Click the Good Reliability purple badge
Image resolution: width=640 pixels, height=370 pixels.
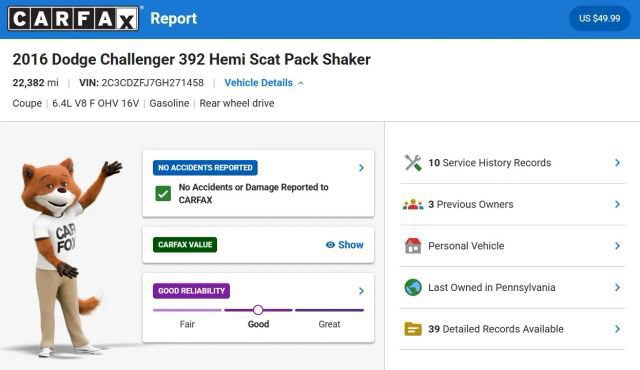(191, 291)
